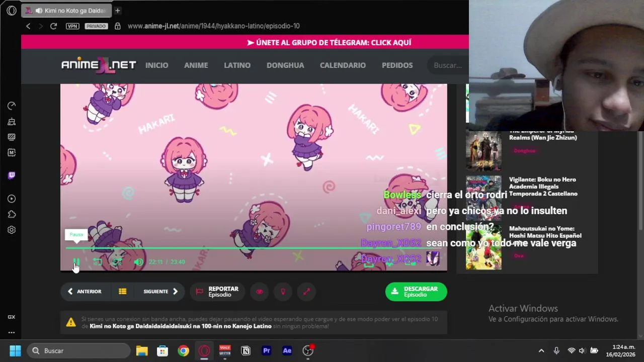This screenshot has height=362, width=644.
Task: Click the red expand-player arrows icon
Action: click(306, 292)
